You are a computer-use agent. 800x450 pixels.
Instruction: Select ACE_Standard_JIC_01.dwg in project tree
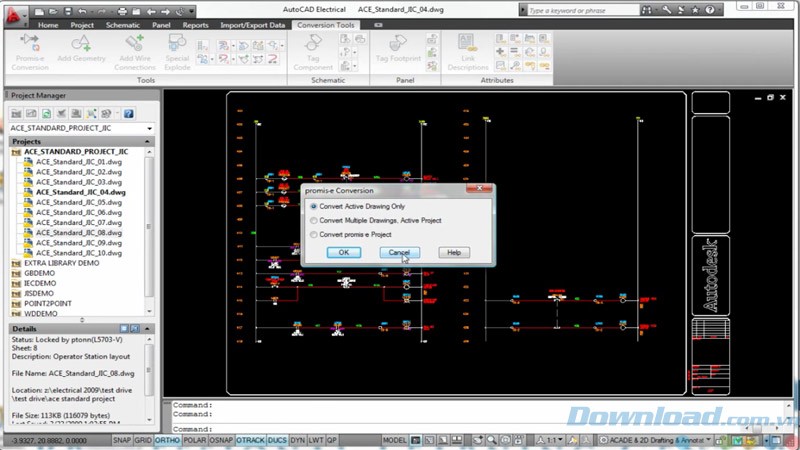coord(79,162)
